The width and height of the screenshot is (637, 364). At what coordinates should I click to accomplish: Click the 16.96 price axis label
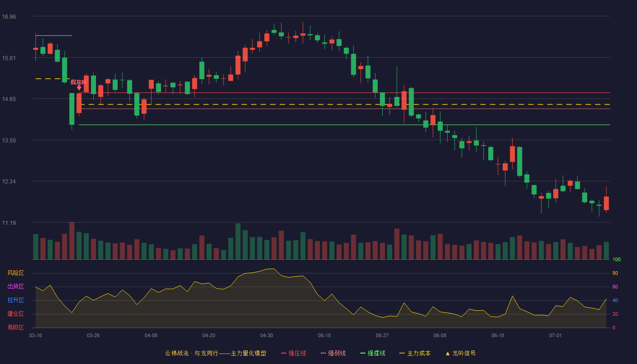pyautogui.click(x=9, y=17)
